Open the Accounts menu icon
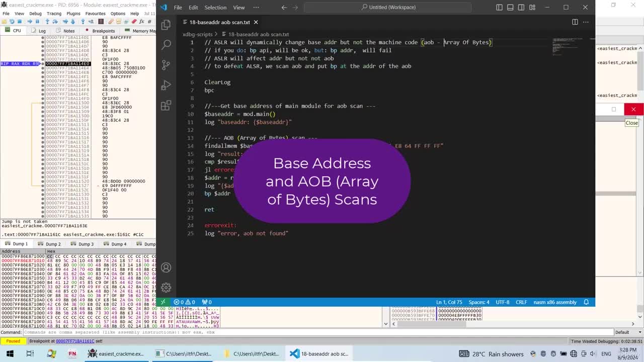644x362 pixels. (x=166, y=267)
